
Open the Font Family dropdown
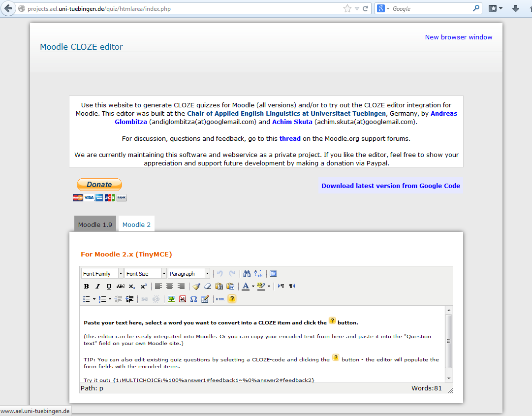point(101,273)
